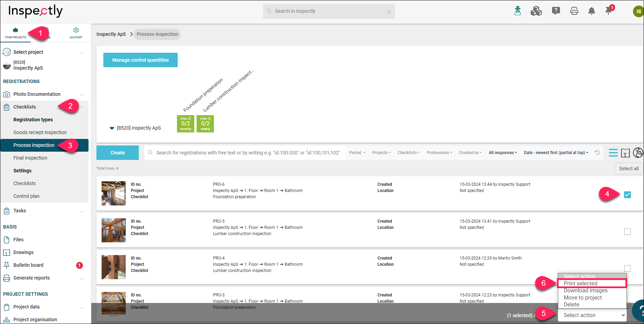The image size is (644, 324).
Task: Choose Print selected from action list
Action: 592,283
